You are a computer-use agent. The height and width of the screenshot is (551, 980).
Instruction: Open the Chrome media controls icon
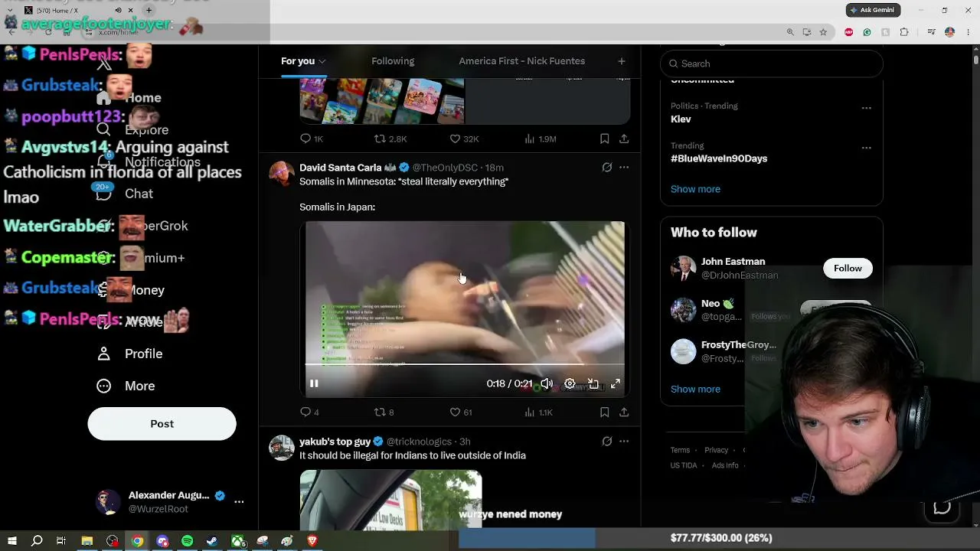click(x=931, y=32)
